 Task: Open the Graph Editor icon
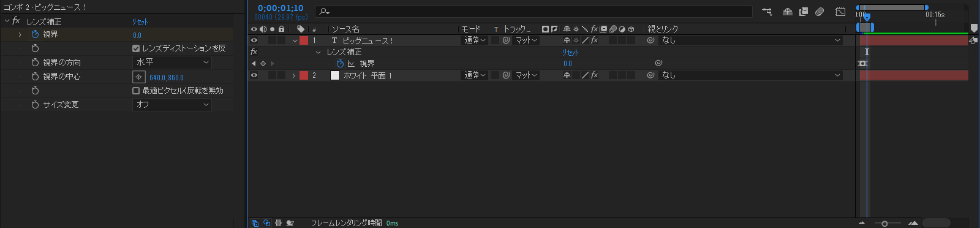(x=840, y=12)
